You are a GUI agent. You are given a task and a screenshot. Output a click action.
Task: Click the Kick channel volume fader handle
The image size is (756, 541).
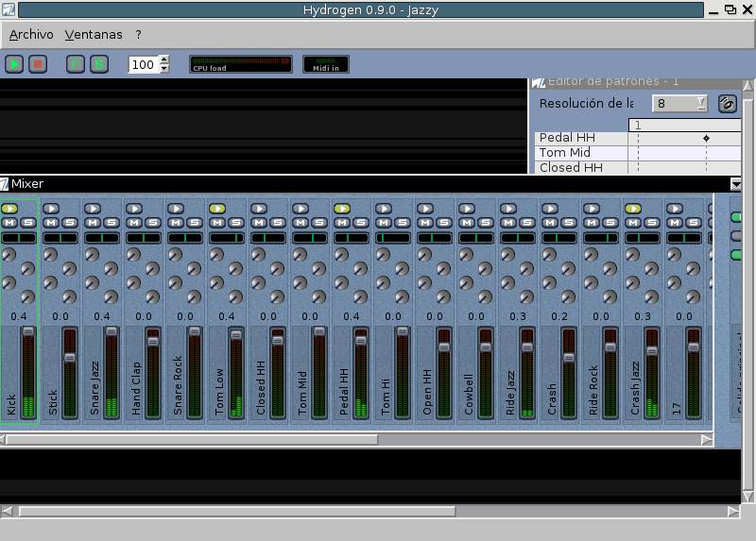[x=28, y=331]
